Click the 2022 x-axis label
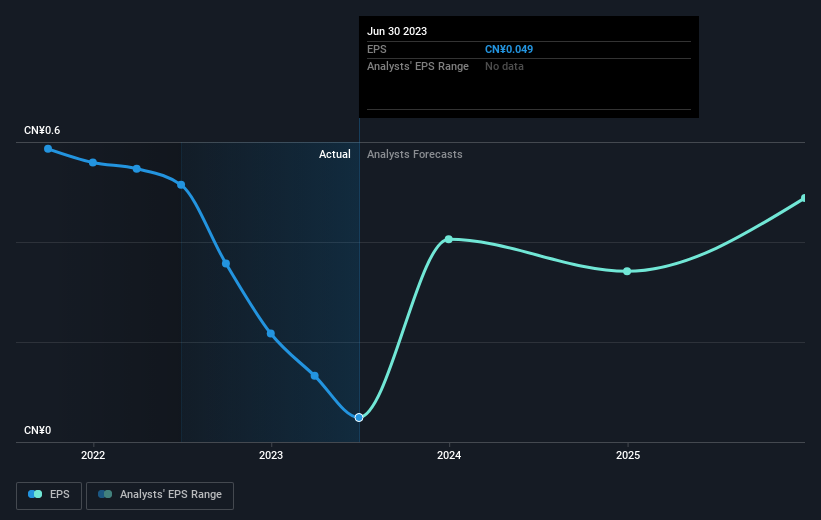Viewport: 821px width, 520px height. click(x=93, y=455)
